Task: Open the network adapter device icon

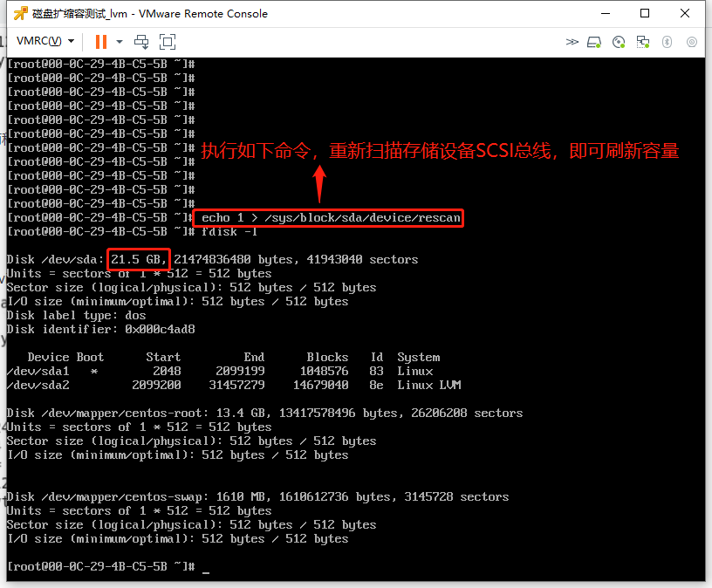Action: point(642,42)
